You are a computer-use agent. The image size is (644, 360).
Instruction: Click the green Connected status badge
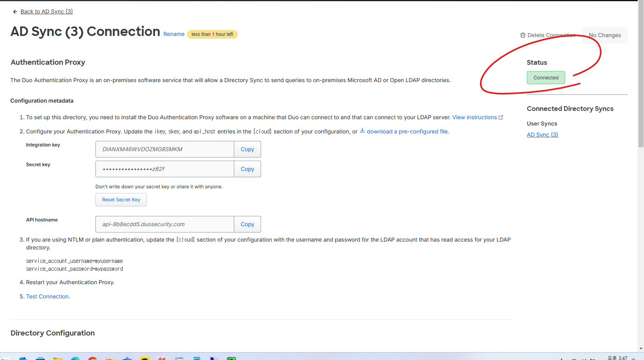pos(546,78)
